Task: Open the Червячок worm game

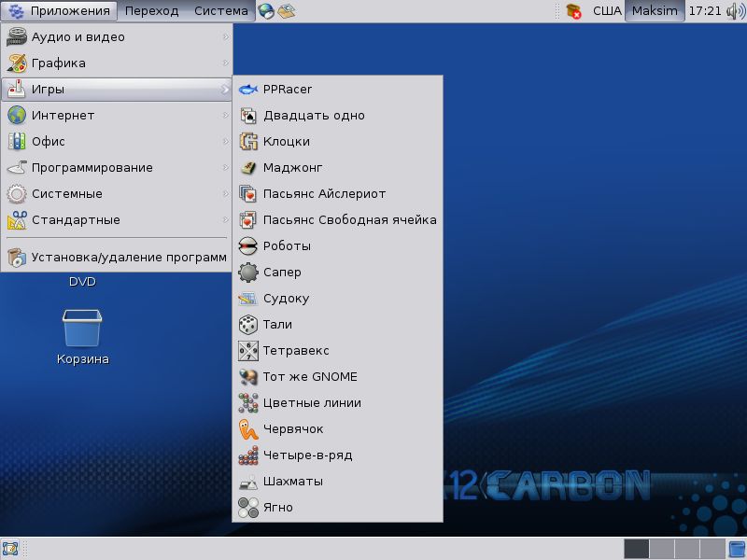Action: coord(337,429)
